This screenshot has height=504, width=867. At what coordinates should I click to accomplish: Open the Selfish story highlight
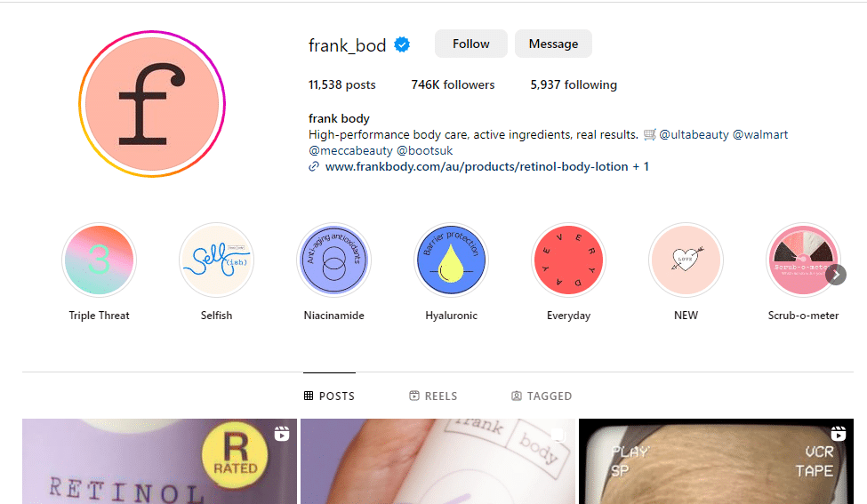(x=216, y=260)
